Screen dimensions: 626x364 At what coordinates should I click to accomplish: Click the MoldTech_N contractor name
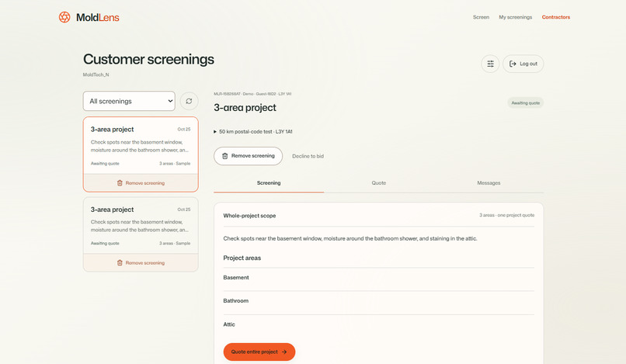pyautogui.click(x=96, y=75)
